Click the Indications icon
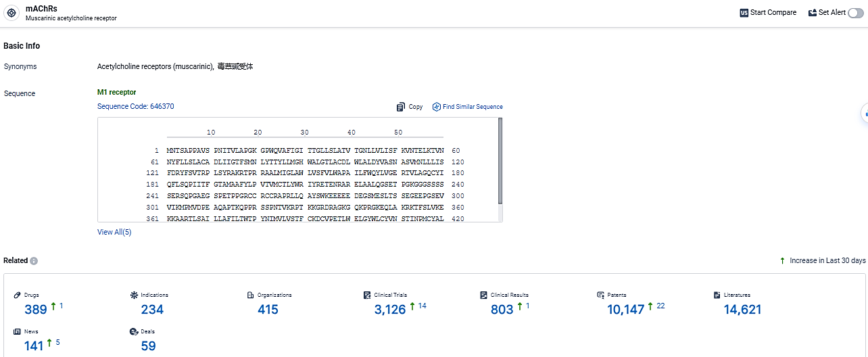The width and height of the screenshot is (868, 357). [x=134, y=295]
